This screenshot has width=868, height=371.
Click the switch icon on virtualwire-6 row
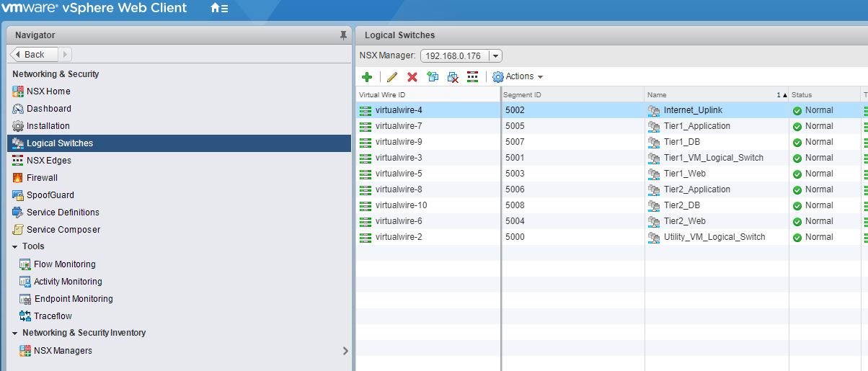point(366,221)
